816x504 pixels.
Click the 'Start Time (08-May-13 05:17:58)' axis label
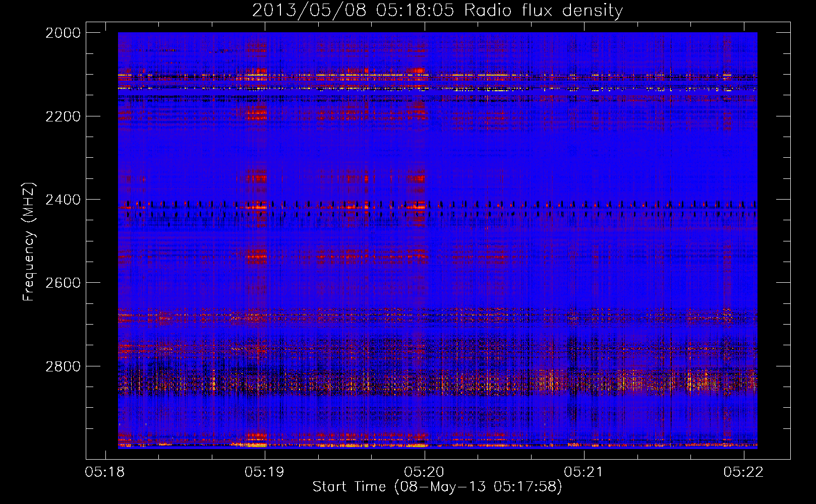(437, 487)
